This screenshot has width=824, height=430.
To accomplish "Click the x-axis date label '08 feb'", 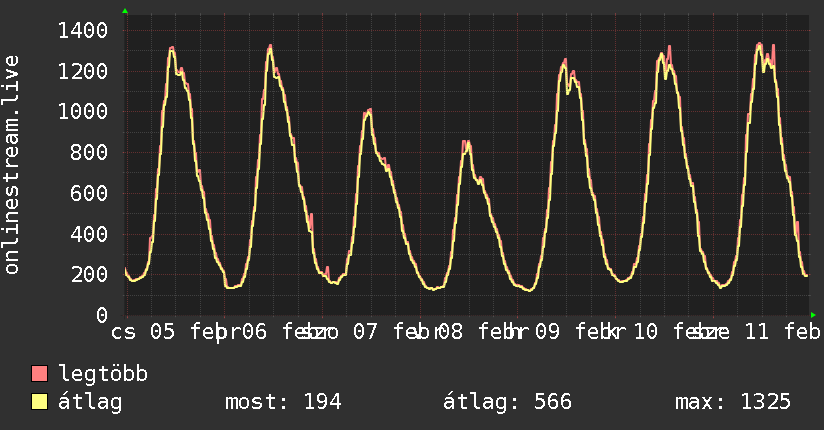I will 477,332.
